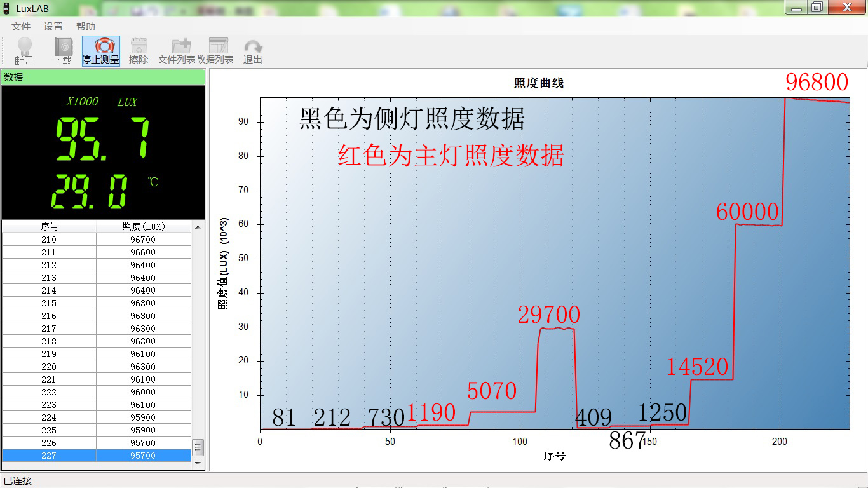Click the 照度(LUX) column header

click(x=143, y=227)
